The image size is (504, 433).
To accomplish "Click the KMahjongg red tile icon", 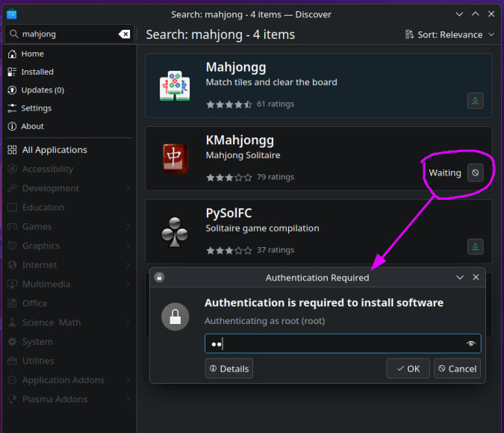I will pos(175,158).
